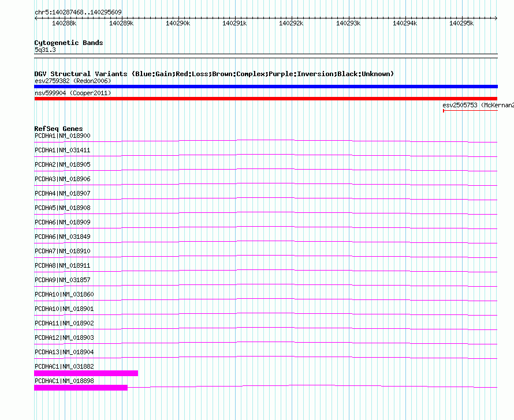Select transcript PCDHA6|NM_018909
514x420 pixels.
62,222
